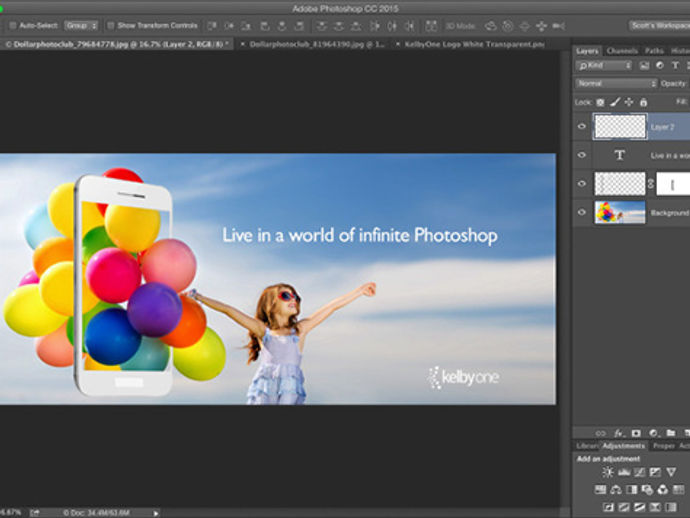This screenshot has width=690, height=518.
Task: Switch to Dollarphotoclub_81964390.jpg document tab
Action: click(317, 44)
